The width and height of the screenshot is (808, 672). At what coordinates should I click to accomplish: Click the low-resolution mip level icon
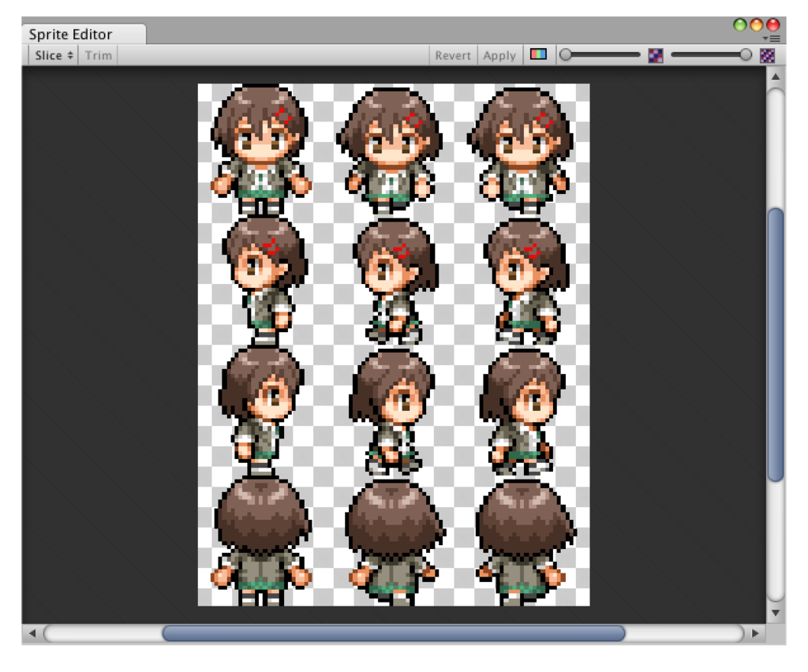pos(656,55)
